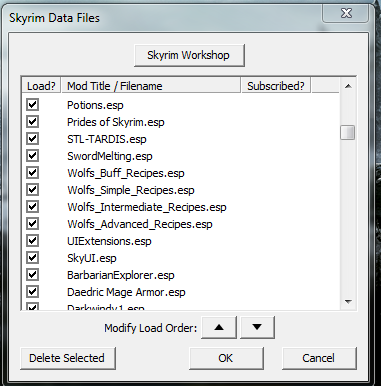
Task: Click Delete Selected button
Action: click(x=68, y=358)
